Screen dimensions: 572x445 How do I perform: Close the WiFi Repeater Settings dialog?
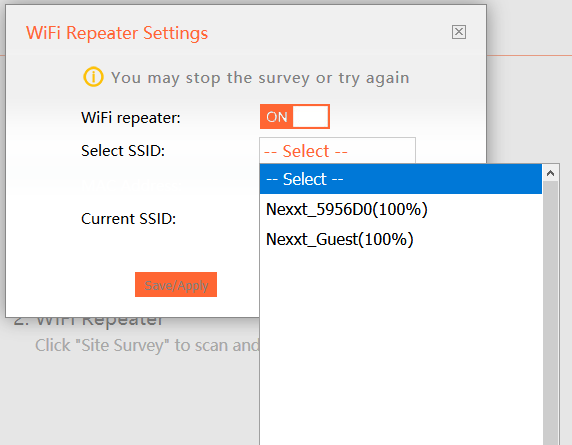[x=459, y=32]
